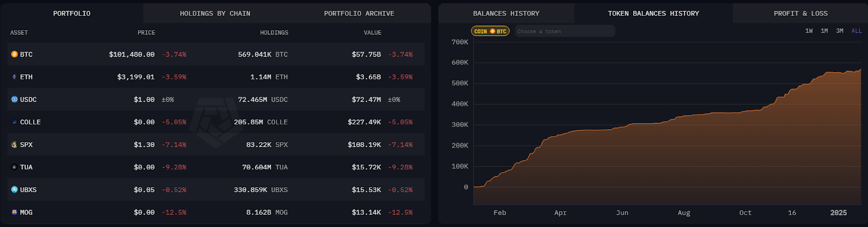Click the USDC token icon

tap(15, 99)
